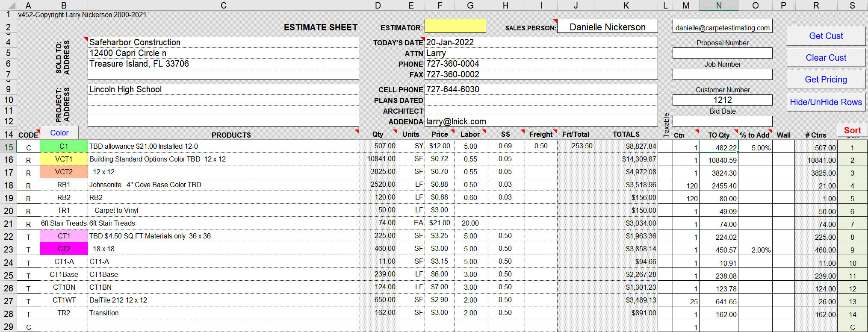Click the blue Color button
The width and height of the screenshot is (868, 332).
click(59, 133)
